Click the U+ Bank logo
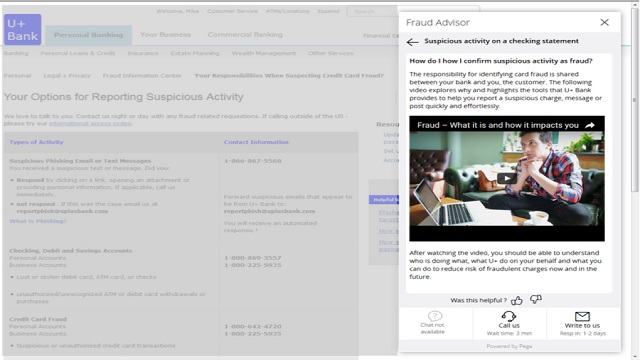 (22, 29)
